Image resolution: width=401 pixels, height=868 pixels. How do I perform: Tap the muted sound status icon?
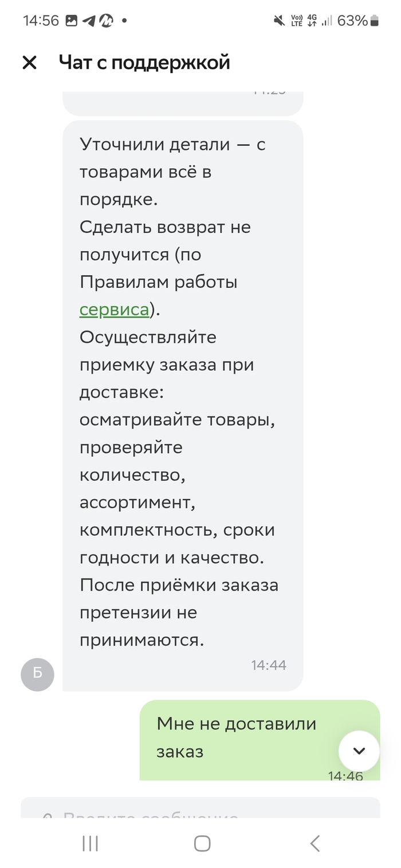pos(279,21)
